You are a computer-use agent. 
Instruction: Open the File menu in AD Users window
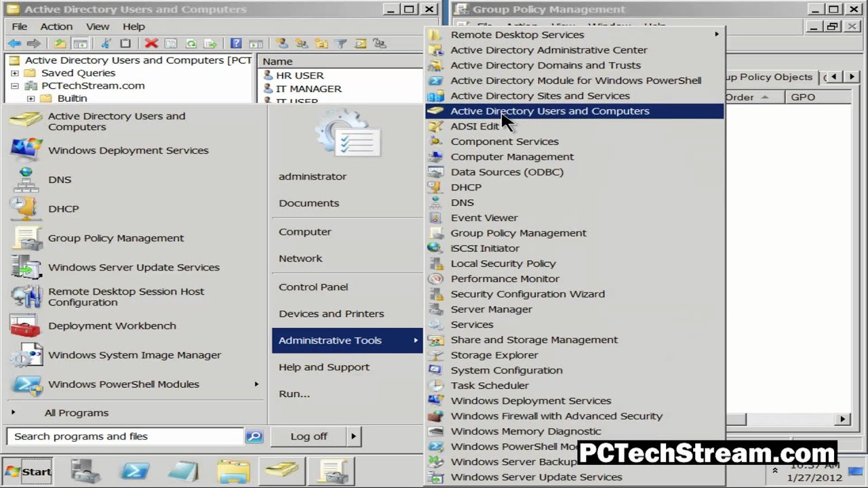(x=20, y=26)
